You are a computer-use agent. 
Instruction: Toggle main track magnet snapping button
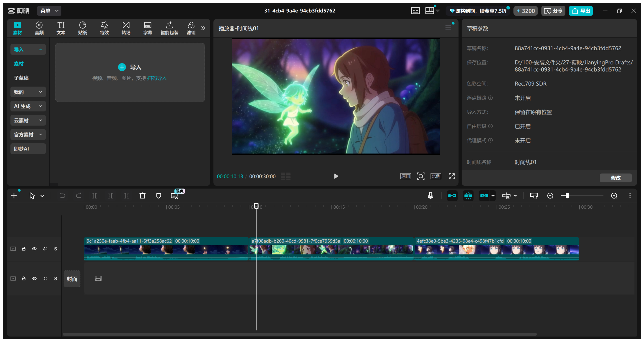tap(452, 196)
